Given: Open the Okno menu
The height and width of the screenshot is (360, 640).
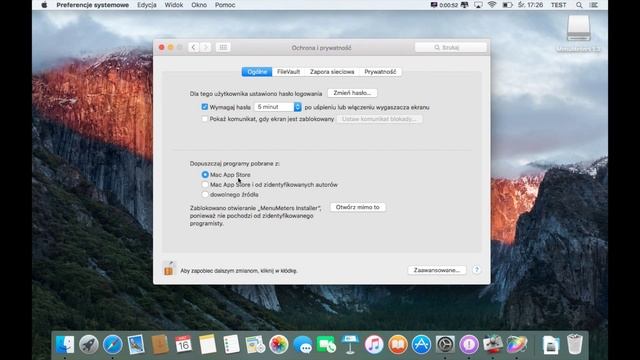Looking at the screenshot, I should 199,5.
